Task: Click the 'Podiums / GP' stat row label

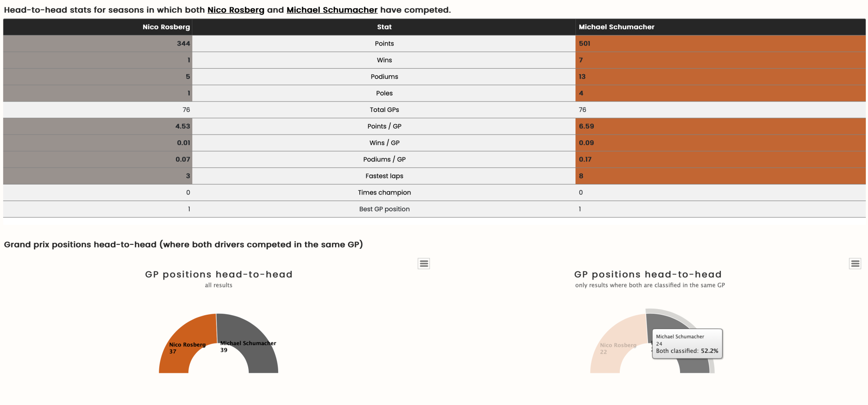Action: point(384,159)
